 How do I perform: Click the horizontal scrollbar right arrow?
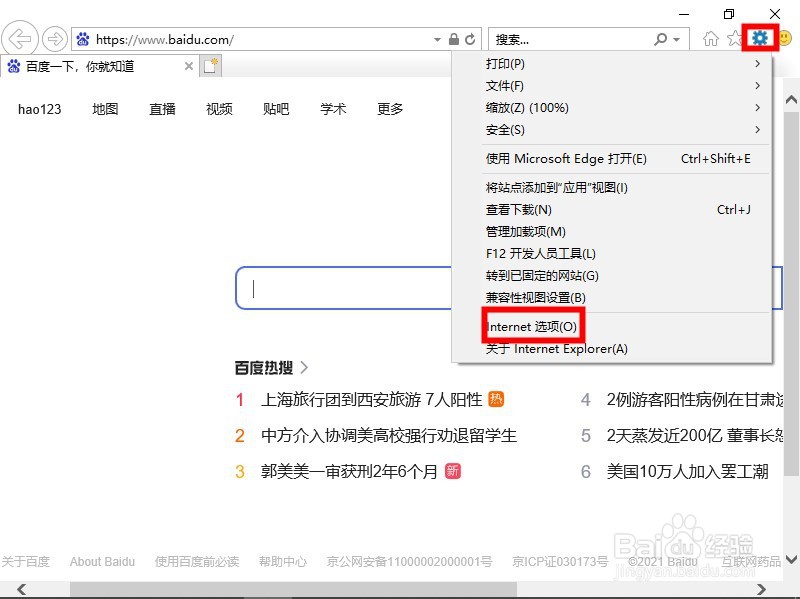coord(761,589)
